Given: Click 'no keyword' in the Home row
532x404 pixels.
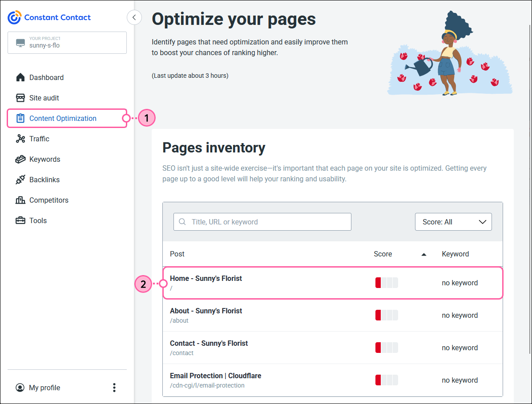Looking at the screenshot, I should point(460,283).
